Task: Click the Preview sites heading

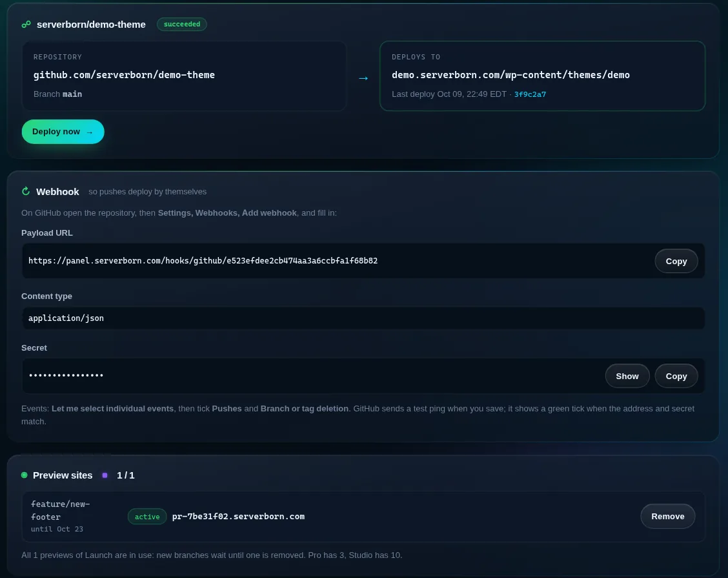Action: (x=63, y=475)
